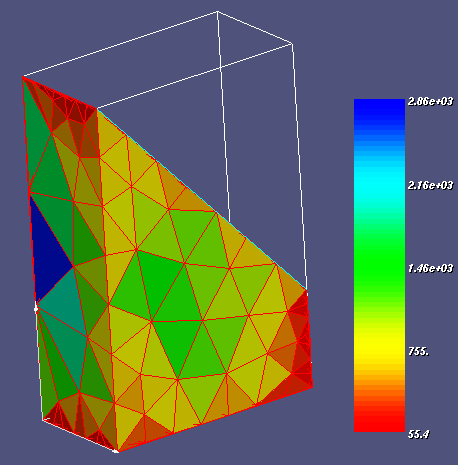Click the upper-right corner of white wireframe box
The height and width of the screenshot is (465, 458).
[292, 43]
